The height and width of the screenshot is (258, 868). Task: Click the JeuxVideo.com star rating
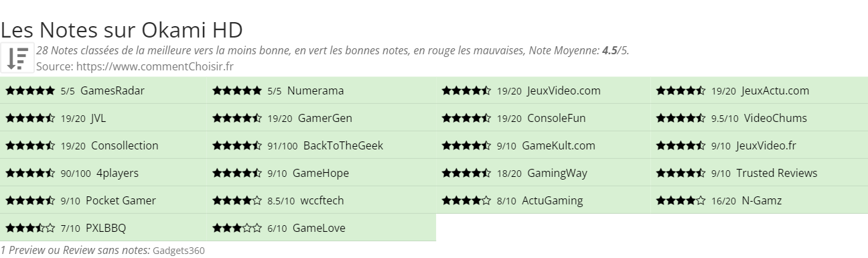tap(467, 91)
